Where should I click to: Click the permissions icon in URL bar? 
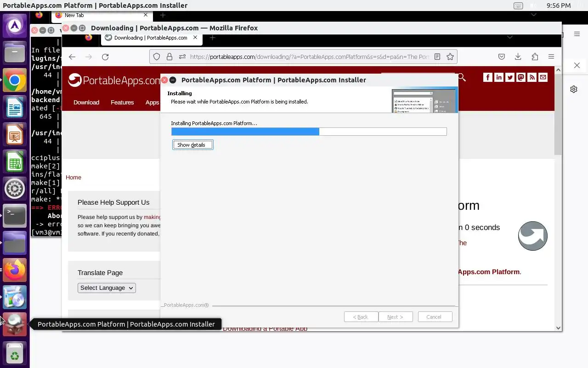click(x=182, y=57)
